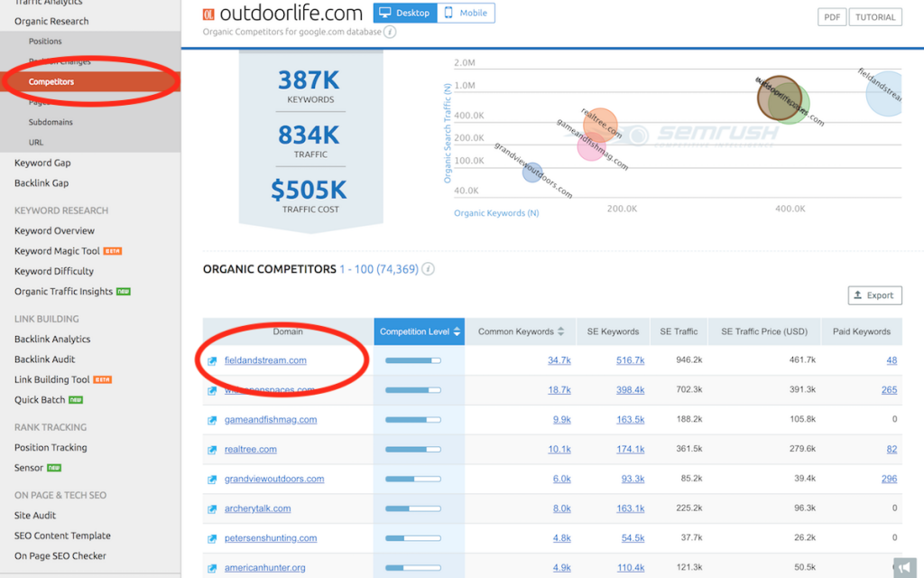Image resolution: width=924 pixels, height=578 pixels.
Task: Open external link icon for fieldandstream.com
Action: 211,361
